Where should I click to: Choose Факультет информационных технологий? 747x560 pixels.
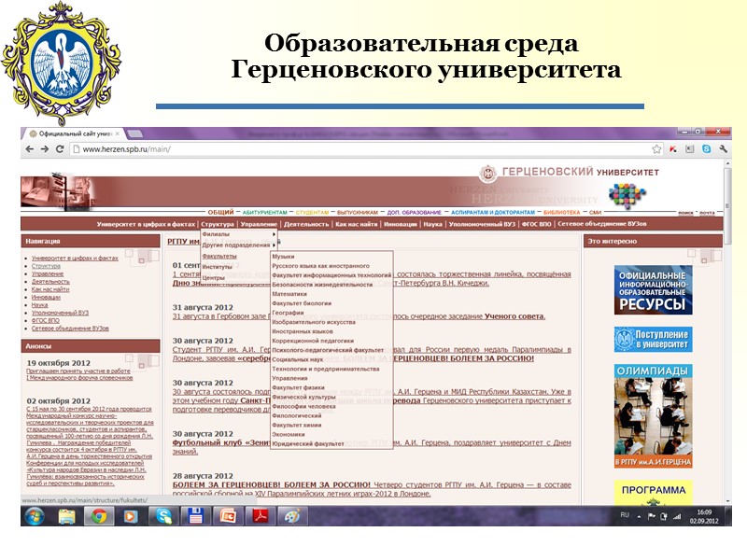click(331, 275)
